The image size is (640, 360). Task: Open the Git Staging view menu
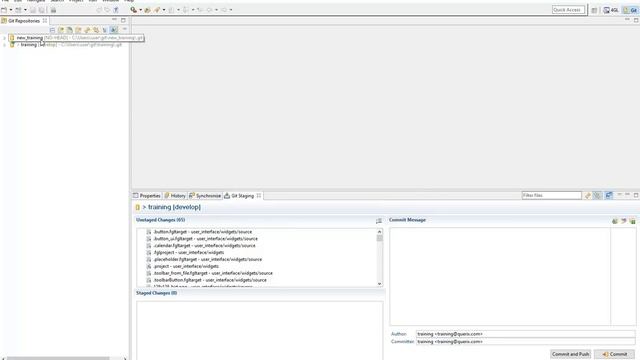[619, 195]
